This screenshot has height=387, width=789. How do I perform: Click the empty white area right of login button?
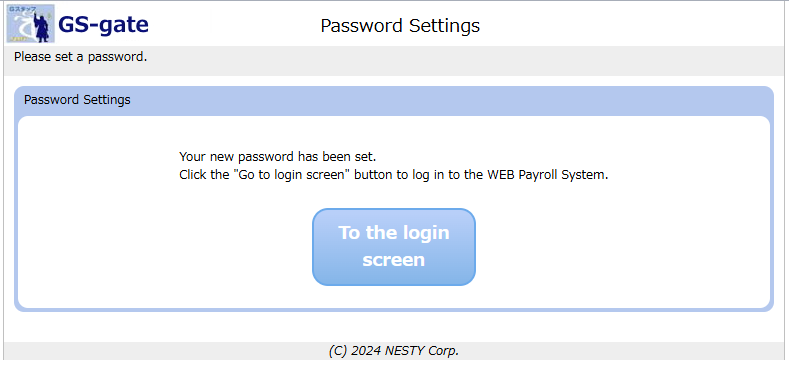[x=619, y=247]
